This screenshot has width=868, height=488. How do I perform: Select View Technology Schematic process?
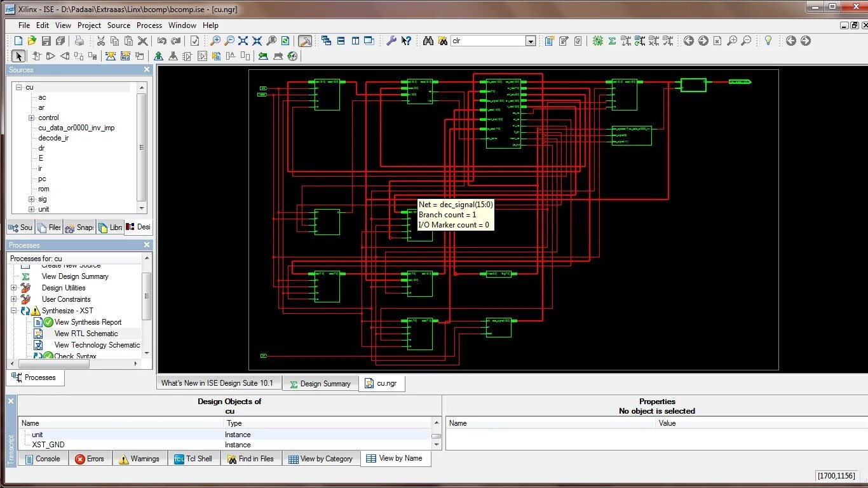[97, 345]
